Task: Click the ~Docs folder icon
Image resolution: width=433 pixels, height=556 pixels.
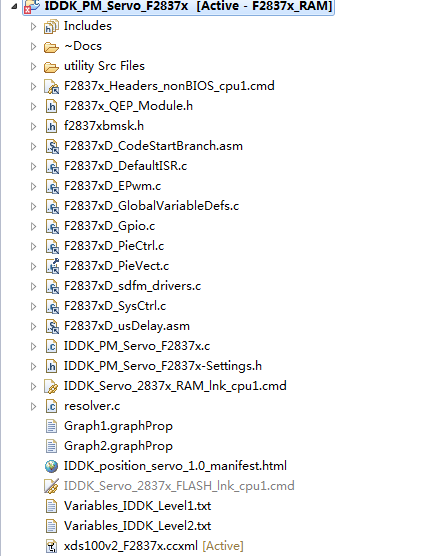Action: point(51,47)
